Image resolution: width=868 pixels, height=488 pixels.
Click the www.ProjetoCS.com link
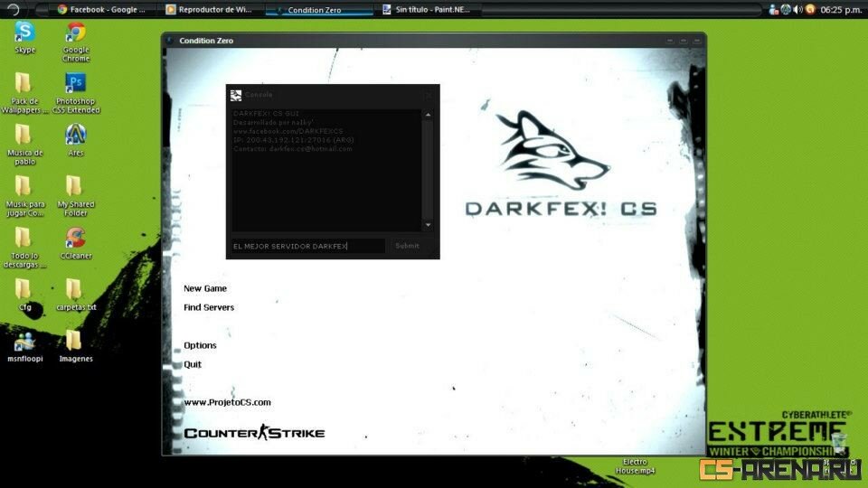tap(227, 402)
